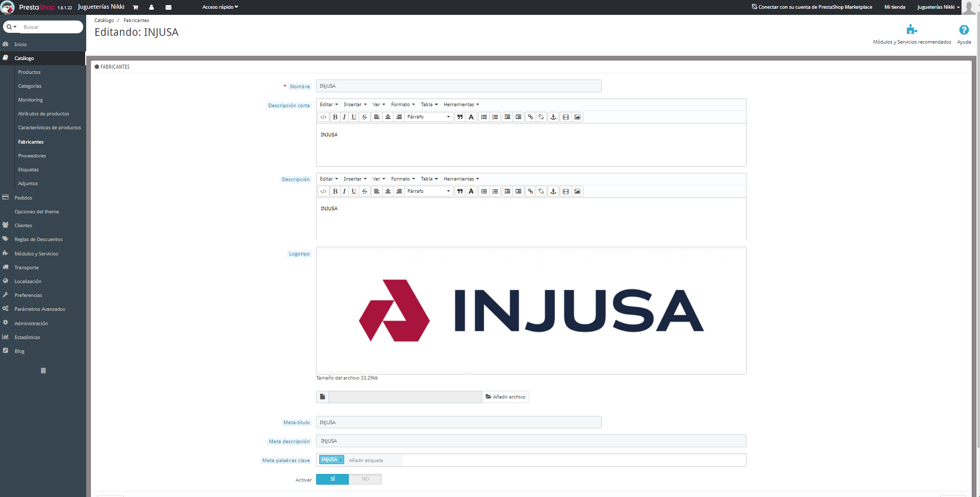Open Categorías in the sidebar
The height and width of the screenshot is (497, 980).
pos(30,86)
